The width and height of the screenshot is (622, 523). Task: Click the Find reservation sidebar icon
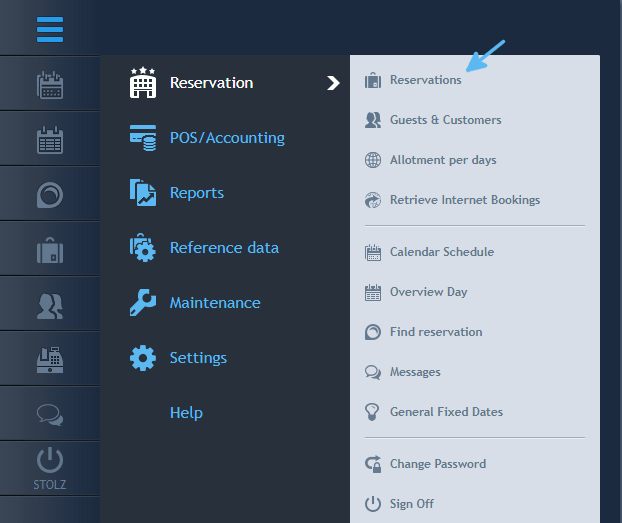[x=50, y=195]
